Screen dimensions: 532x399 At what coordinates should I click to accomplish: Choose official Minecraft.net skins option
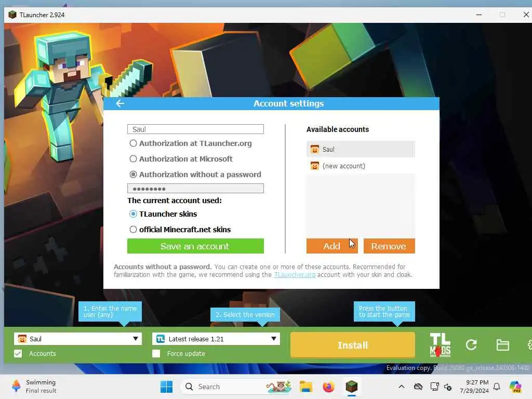tap(134, 230)
